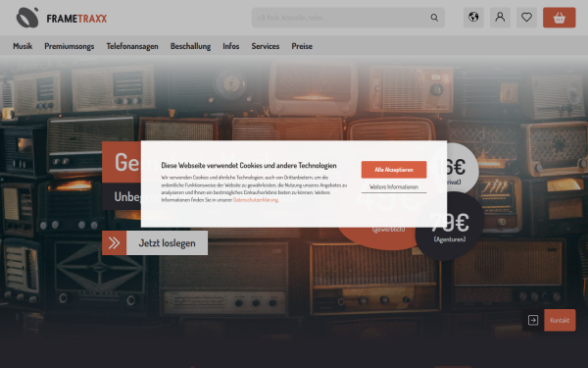Open the Preise menu
Image resolution: width=588 pixels, height=368 pixels.
click(x=302, y=46)
